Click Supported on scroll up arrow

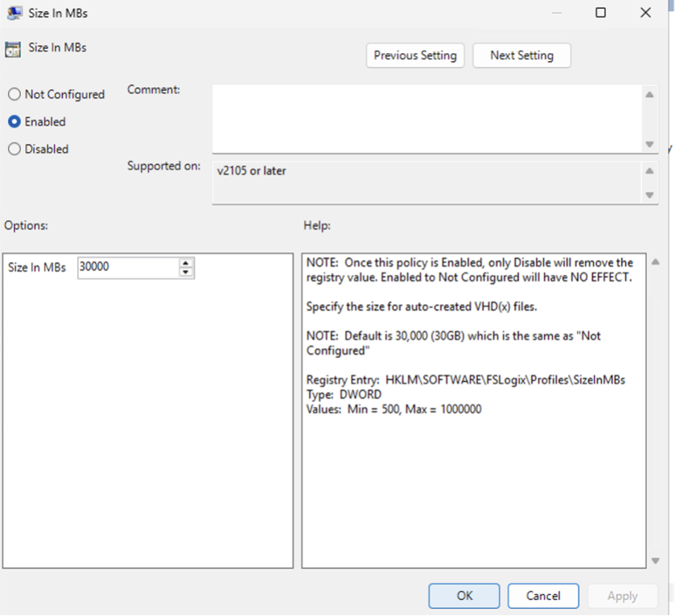coord(649,171)
